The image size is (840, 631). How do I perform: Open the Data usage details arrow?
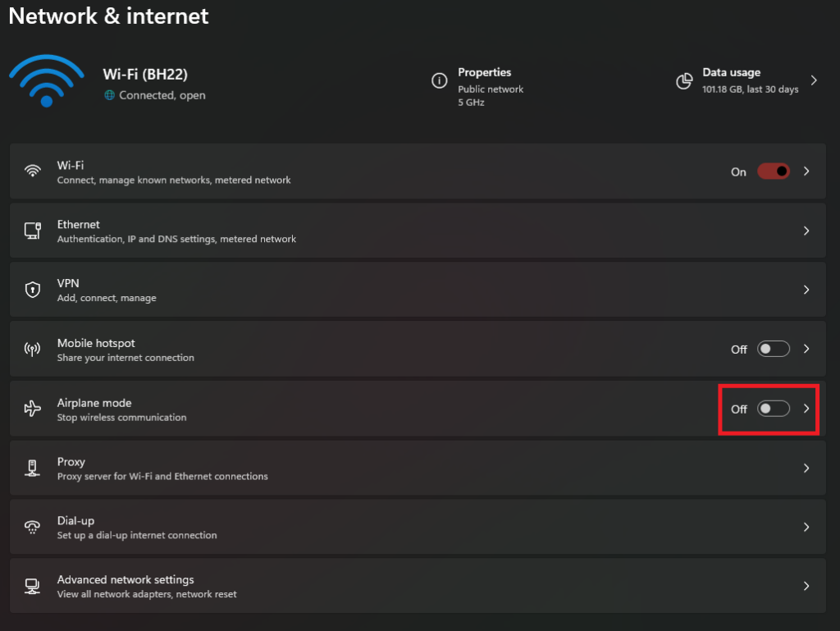point(813,80)
